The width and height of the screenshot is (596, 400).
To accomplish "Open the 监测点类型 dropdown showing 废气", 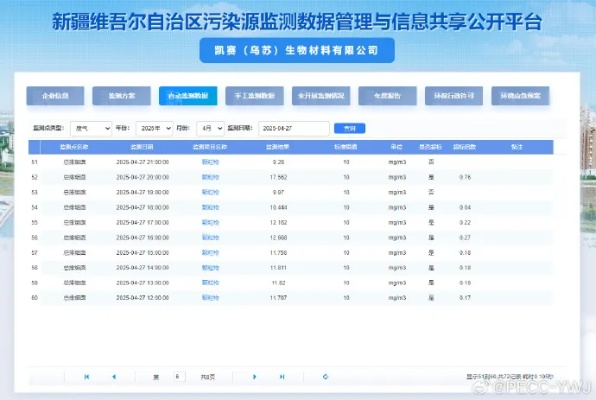I will 91,129.
